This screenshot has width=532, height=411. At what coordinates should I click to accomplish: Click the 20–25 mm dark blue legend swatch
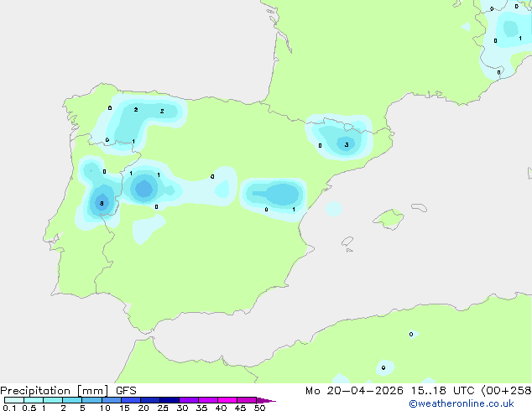tap(149, 400)
